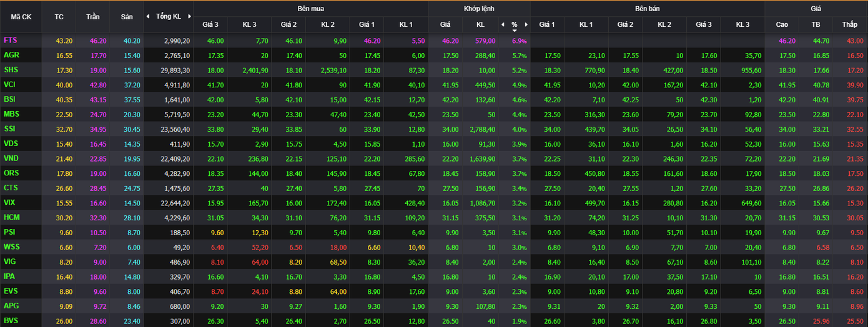Open the VND stock symbol
Image resolution: width=868 pixels, height=327 pixels.
[x=11, y=159]
